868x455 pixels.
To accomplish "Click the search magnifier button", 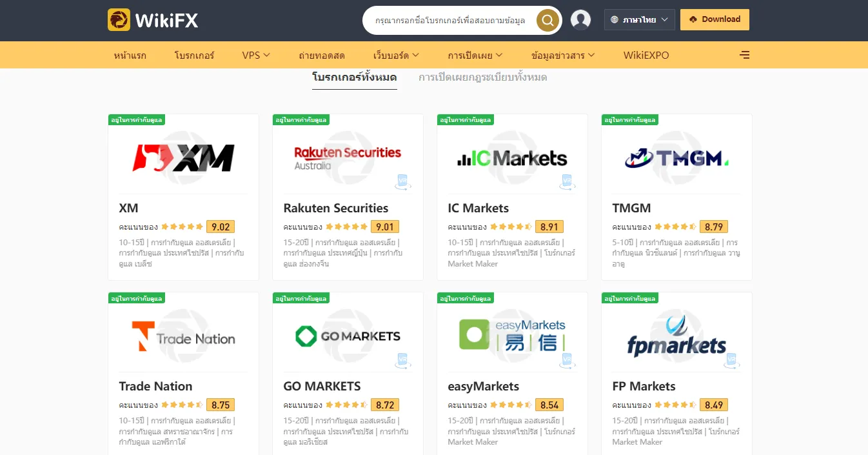I will 547,21.
